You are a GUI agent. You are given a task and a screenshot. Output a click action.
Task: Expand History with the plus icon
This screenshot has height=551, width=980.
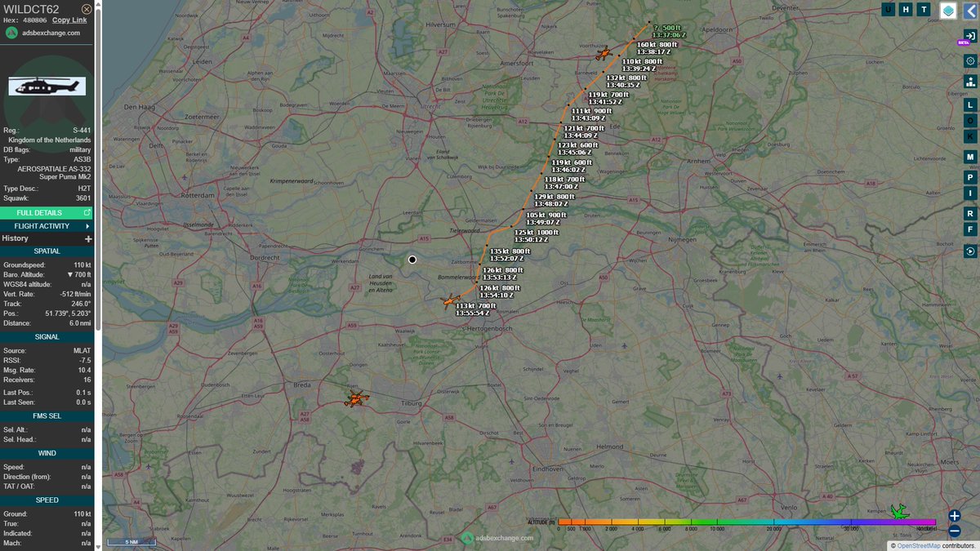point(88,238)
